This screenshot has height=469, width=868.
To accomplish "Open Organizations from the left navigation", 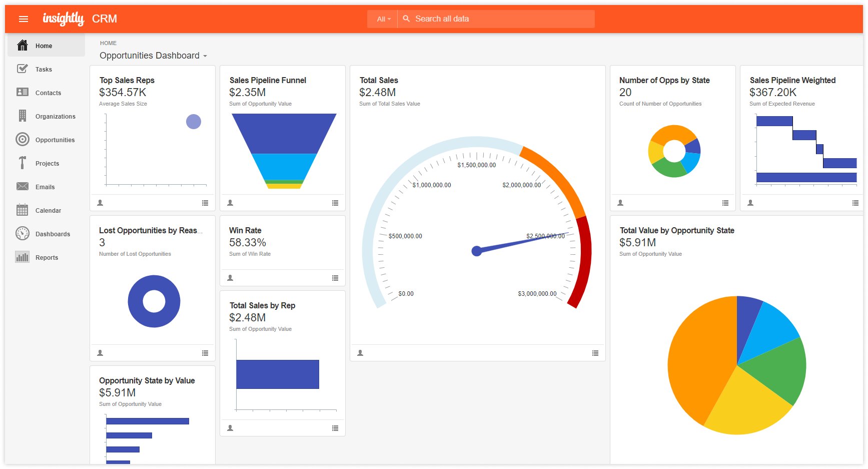I will (x=55, y=116).
